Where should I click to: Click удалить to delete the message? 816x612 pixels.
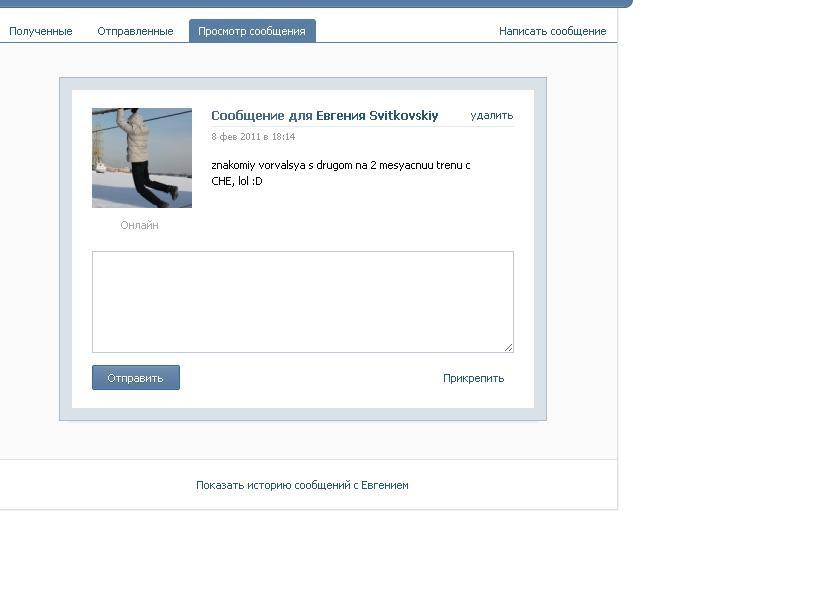pyautogui.click(x=492, y=116)
